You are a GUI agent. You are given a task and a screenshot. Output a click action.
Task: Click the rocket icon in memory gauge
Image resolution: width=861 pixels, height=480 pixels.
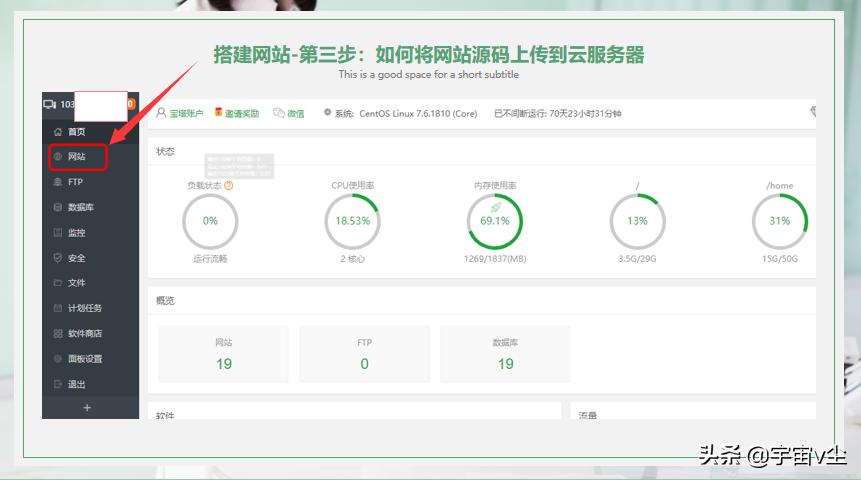[495, 208]
